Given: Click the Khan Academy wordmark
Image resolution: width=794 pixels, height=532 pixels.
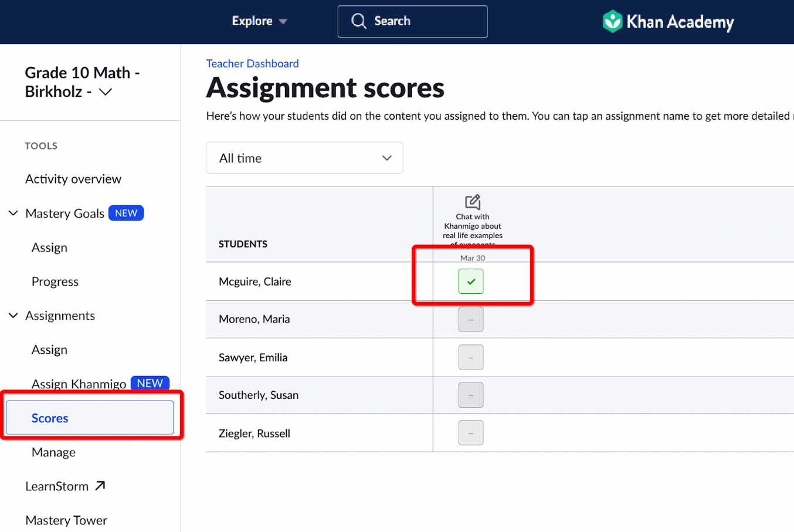Looking at the screenshot, I should [680, 22].
